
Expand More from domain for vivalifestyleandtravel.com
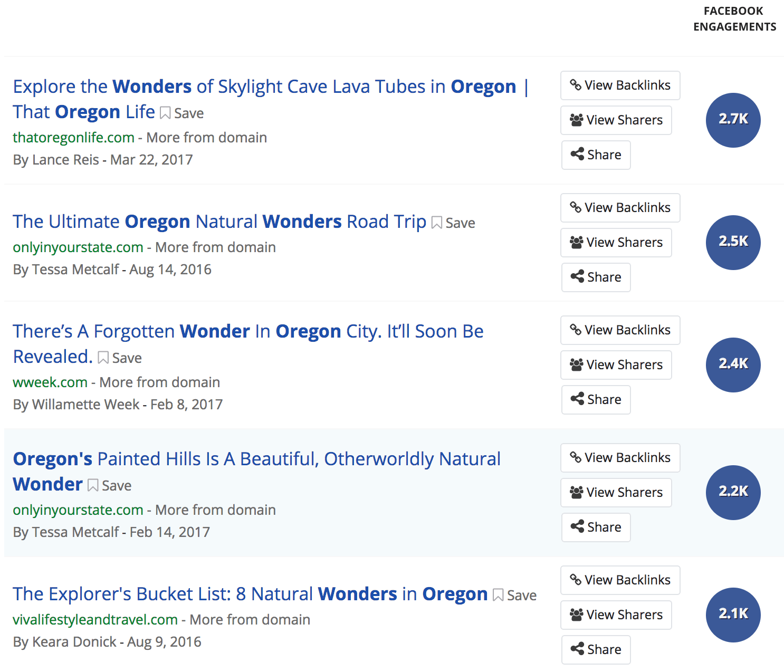tap(248, 619)
